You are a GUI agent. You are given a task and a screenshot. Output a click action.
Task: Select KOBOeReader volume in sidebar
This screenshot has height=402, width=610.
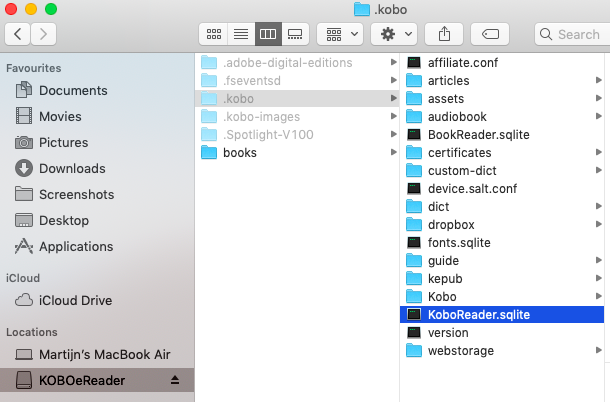click(x=97, y=380)
